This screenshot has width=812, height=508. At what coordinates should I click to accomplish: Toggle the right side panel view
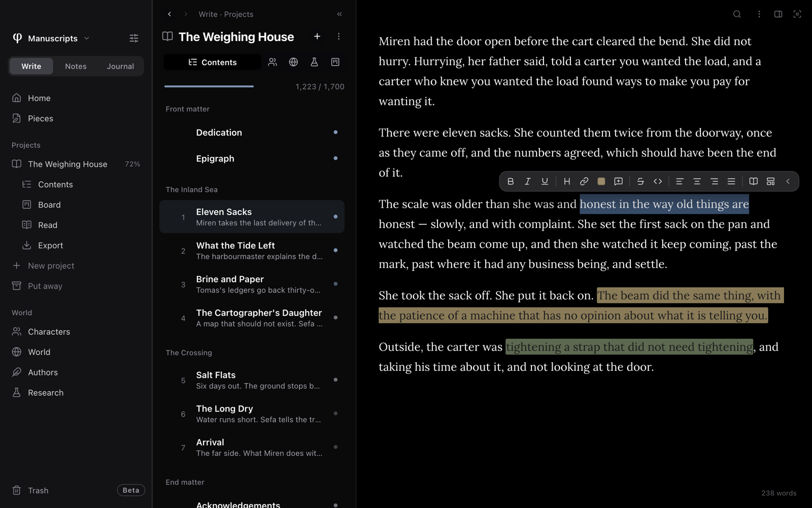[778, 14]
